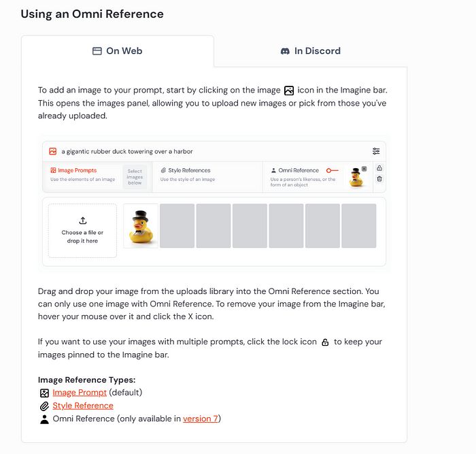Click the Omni Reference person icon in the bar

(273, 170)
